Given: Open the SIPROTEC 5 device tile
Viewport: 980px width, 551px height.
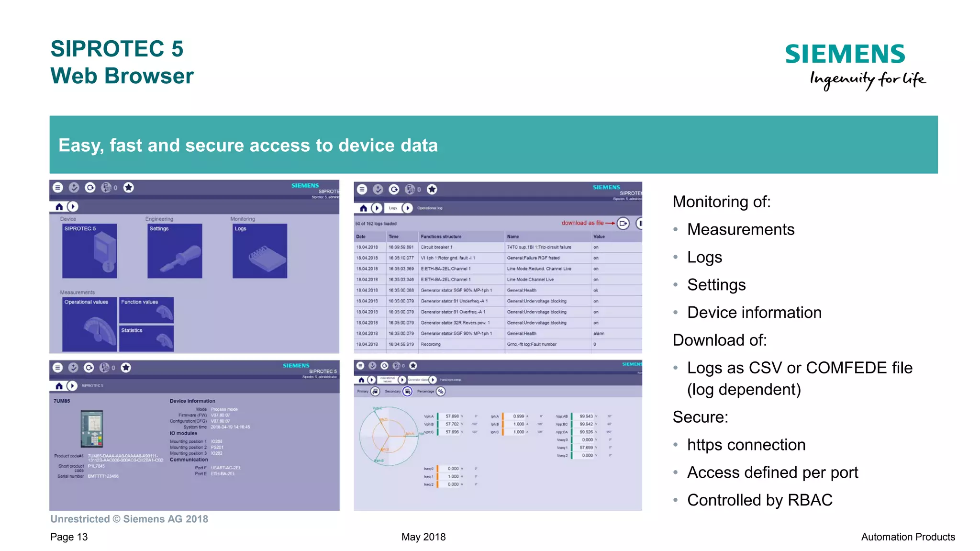Looking at the screenshot, I should [x=89, y=251].
